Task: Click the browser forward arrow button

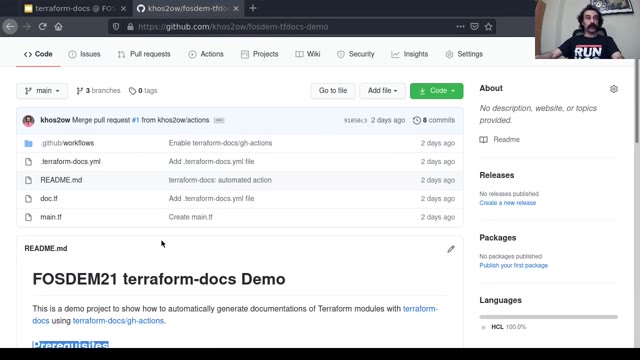Action: tap(27, 27)
